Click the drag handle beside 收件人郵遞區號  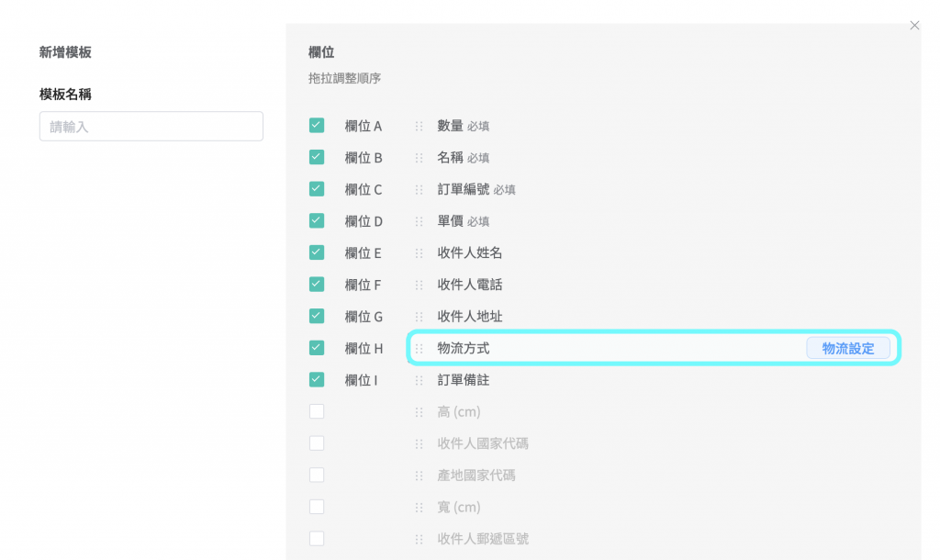coord(420,539)
